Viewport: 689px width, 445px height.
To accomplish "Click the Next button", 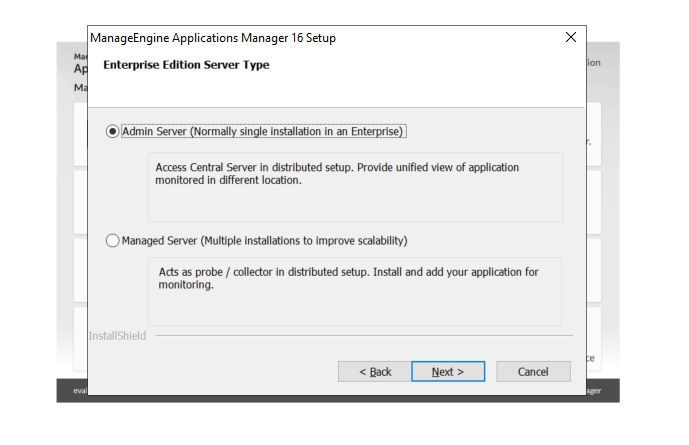I will point(448,372).
